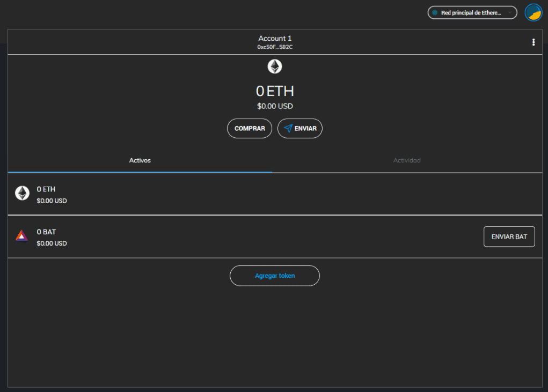Image resolution: width=548 pixels, height=392 pixels.
Task: Click the BAT token triangle icon
Action: [x=21, y=236]
